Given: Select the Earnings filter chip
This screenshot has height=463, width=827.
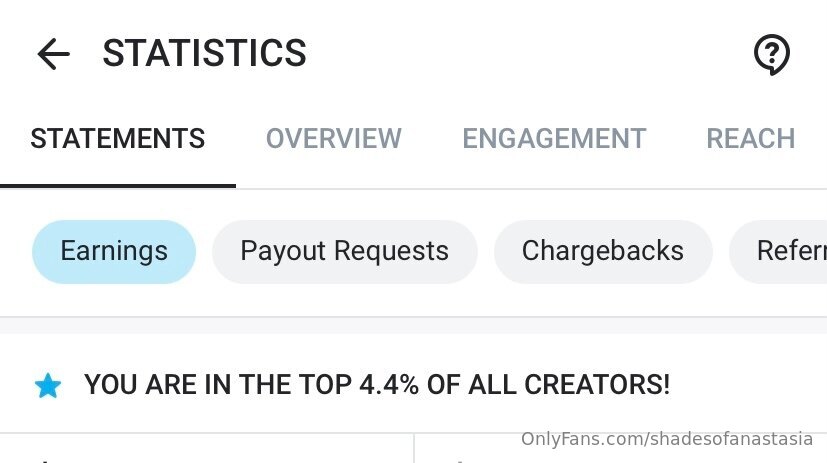Looking at the screenshot, I should (114, 252).
